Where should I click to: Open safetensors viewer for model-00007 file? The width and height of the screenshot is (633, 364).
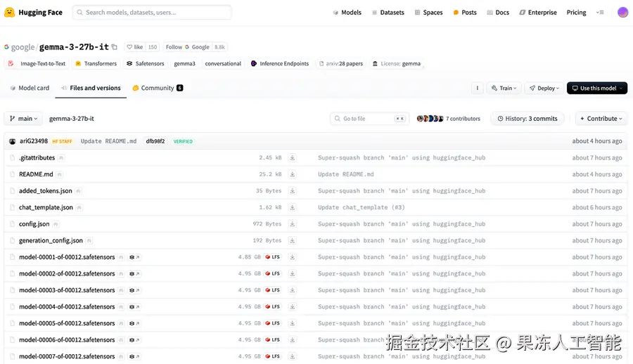(x=134, y=356)
